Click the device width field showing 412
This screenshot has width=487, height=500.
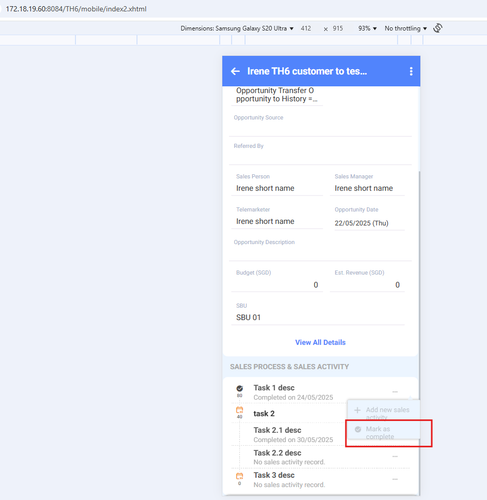coord(306,29)
